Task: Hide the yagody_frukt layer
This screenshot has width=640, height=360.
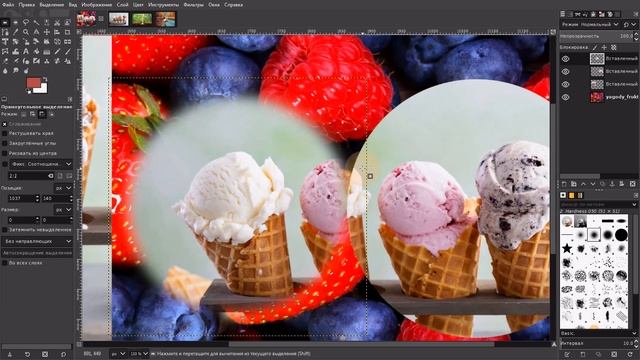Action: coord(565,97)
